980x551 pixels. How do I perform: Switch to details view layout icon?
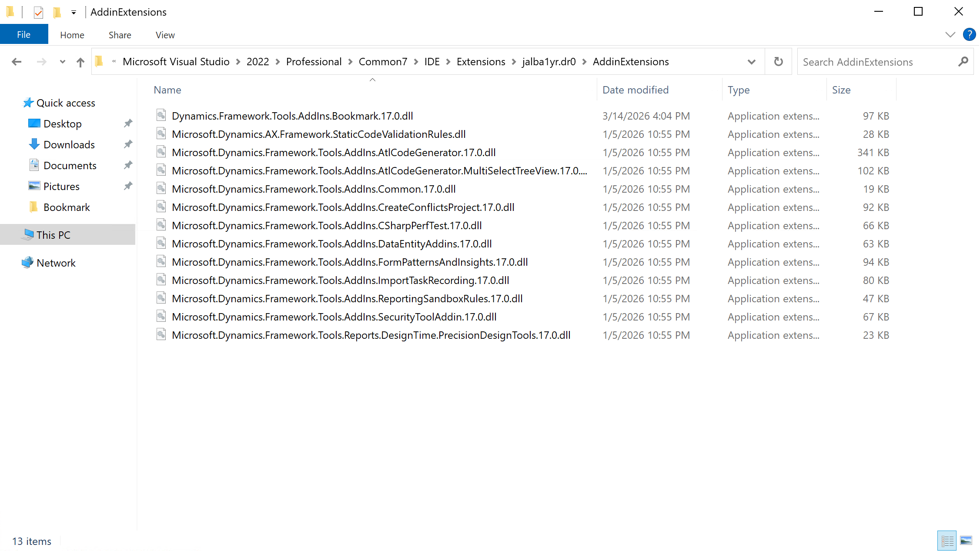pyautogui.click(x=947, y=541)
